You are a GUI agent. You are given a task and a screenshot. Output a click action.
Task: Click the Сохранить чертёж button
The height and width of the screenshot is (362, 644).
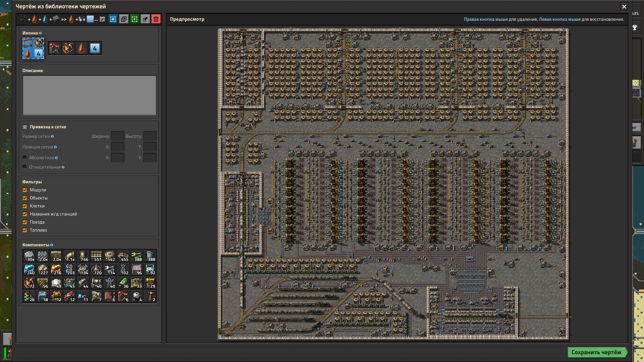[x=597, y=352]
